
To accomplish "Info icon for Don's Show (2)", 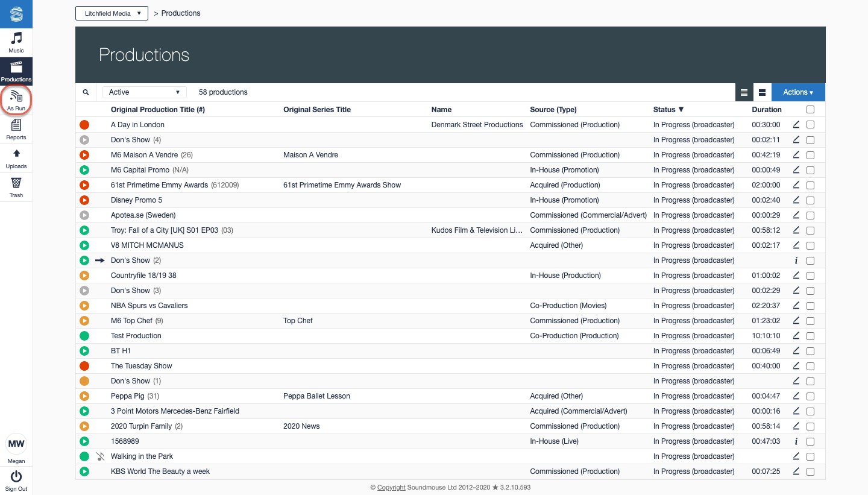I will pos(796,260).
